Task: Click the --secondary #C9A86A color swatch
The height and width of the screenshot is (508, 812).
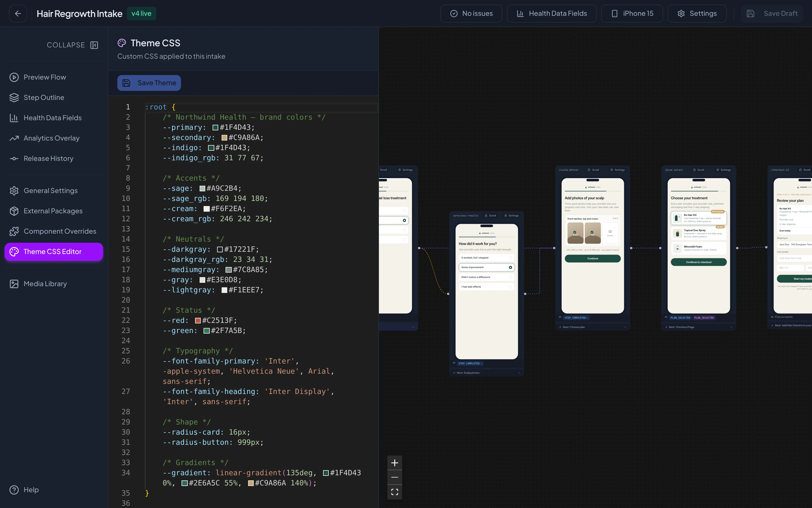Action: pyautogui.click(x=224, y=138)
